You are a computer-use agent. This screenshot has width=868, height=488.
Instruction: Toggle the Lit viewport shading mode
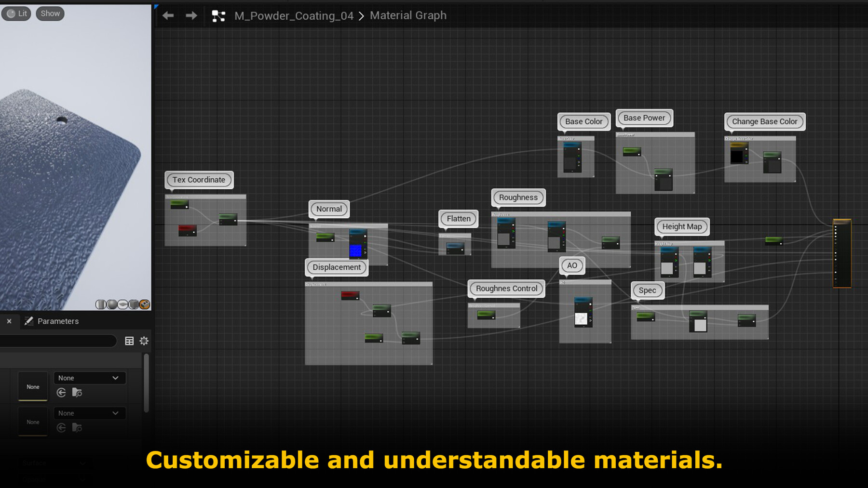coord(16,13)
